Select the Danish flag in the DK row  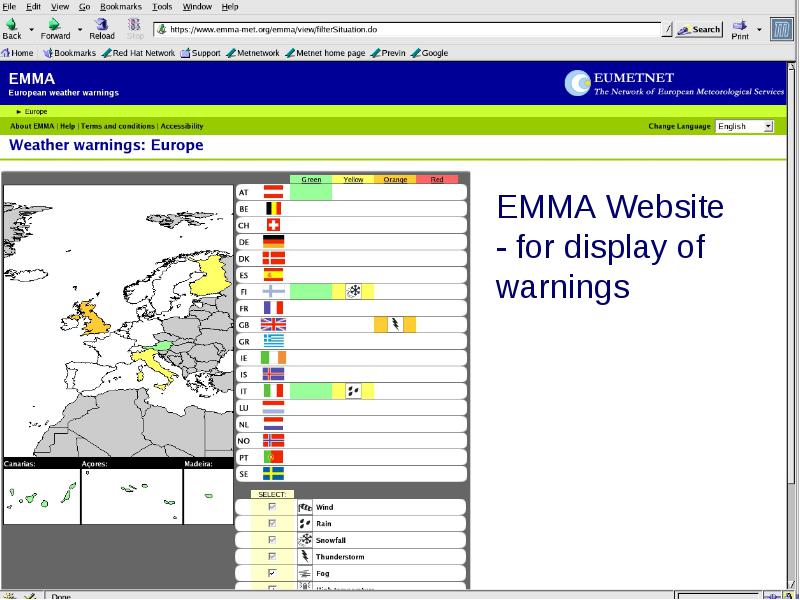point(273,258)
